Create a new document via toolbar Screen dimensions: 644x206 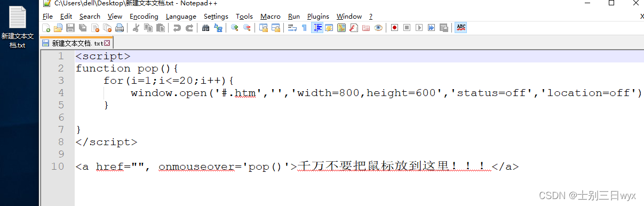pos(46,28)
